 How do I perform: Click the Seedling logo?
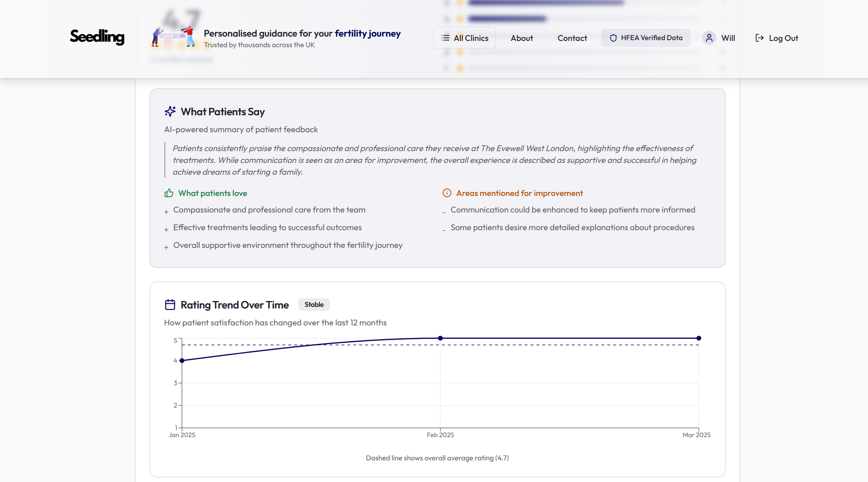[x=97, y=37]
